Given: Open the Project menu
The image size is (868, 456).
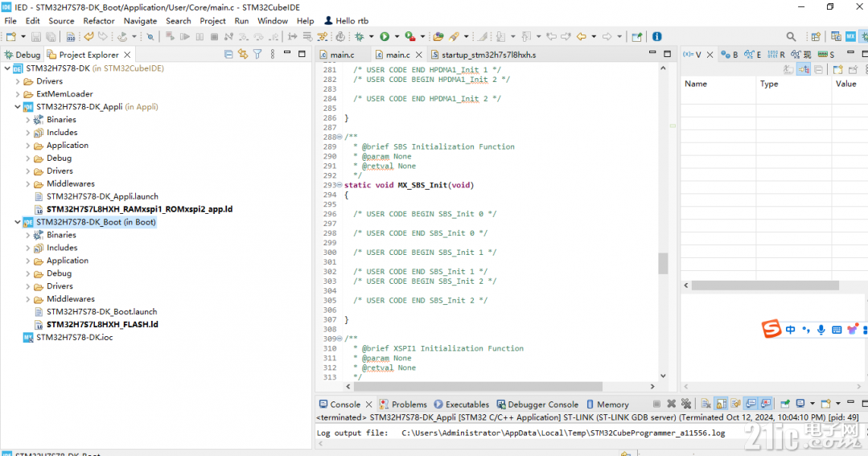Looking at the screenshot, I should tap(212, 21).
